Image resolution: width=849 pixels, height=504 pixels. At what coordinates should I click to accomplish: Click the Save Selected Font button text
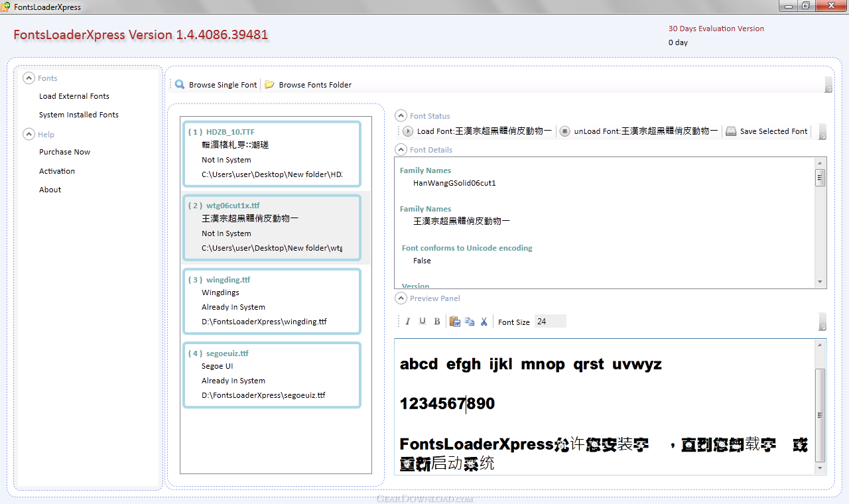(773, 131)
